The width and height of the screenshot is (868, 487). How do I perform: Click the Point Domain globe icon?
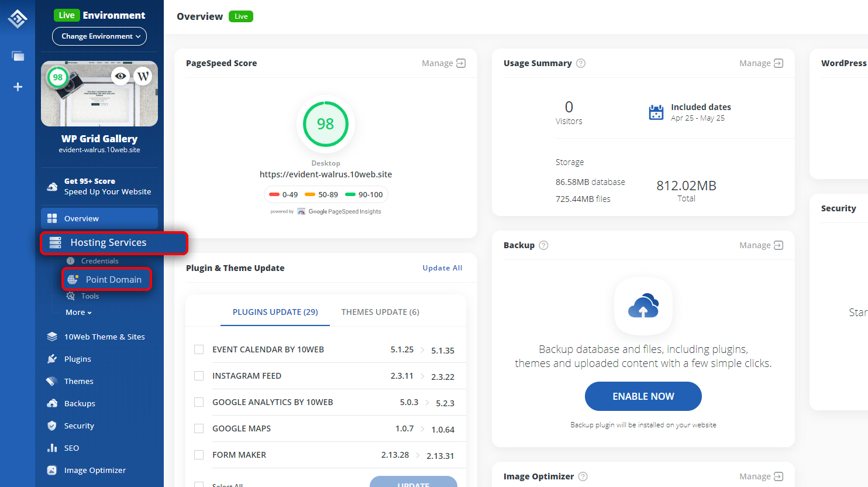coord(73,279)
